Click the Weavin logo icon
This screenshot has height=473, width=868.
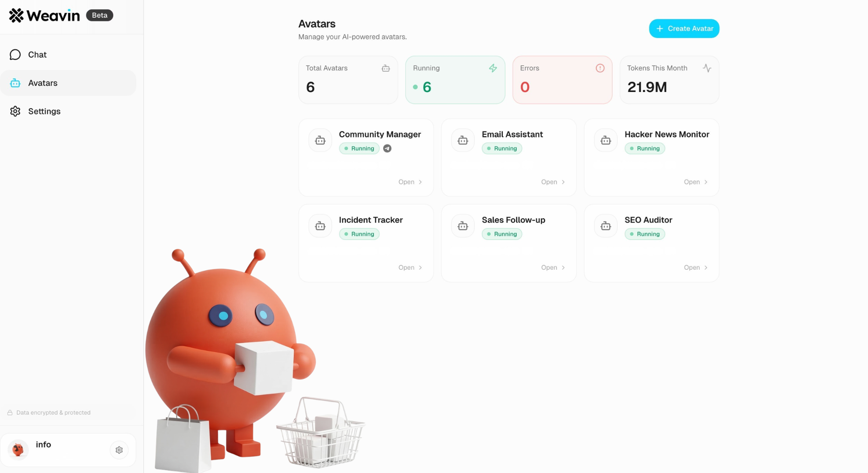tap(16, 15)
